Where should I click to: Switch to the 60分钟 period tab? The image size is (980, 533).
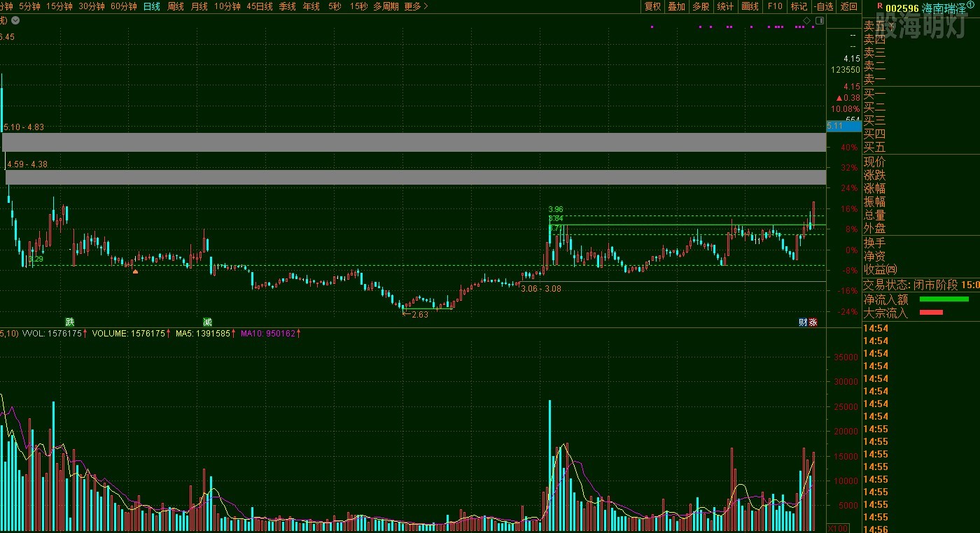(x=124, y=6)
